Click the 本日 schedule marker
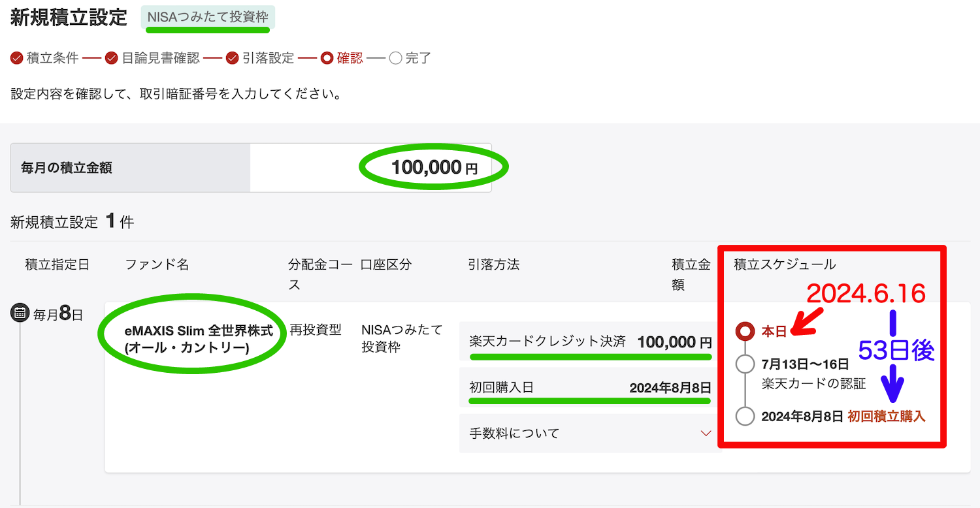The height and width of the screenshot is (508, 980). 745,332
